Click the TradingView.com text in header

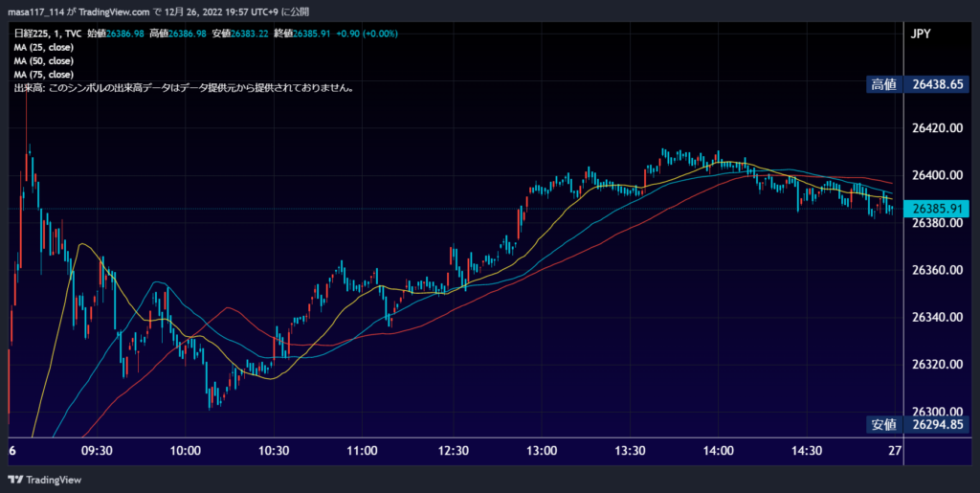point(115,11)
